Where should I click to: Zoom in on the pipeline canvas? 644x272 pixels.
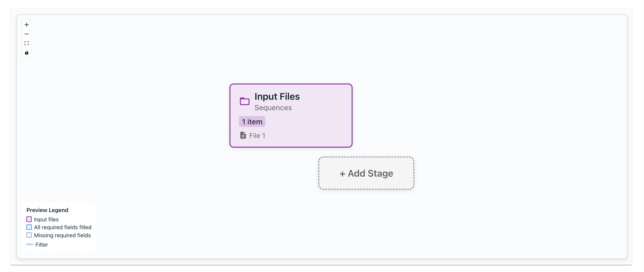tap(27, 25)
